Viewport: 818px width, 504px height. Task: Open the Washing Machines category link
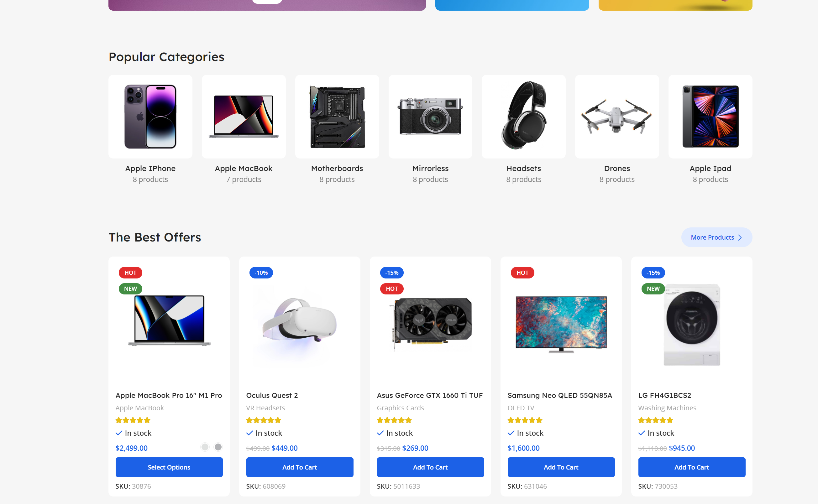[667, 408]
